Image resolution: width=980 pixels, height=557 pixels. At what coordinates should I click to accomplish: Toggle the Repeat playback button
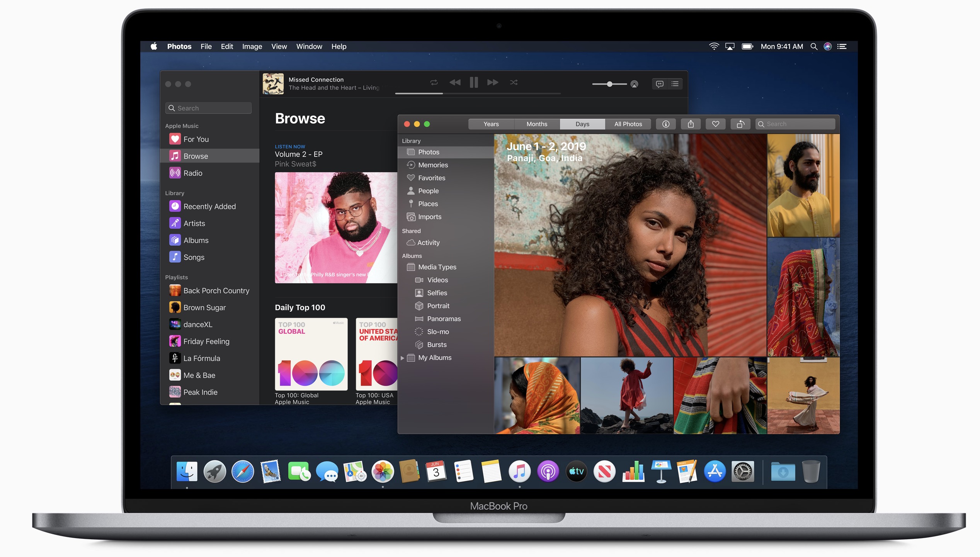tap(434, 82)
